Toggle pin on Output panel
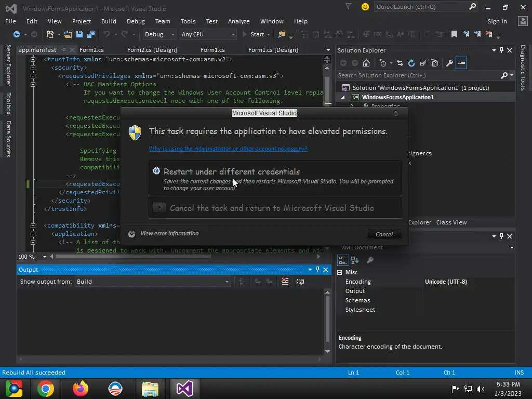 click(317, 270)
